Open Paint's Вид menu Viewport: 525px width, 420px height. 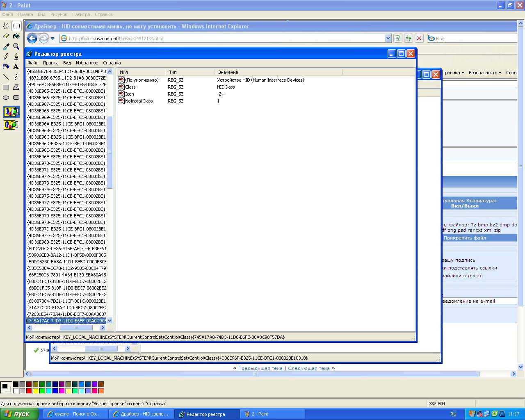[x=42, y=14]
